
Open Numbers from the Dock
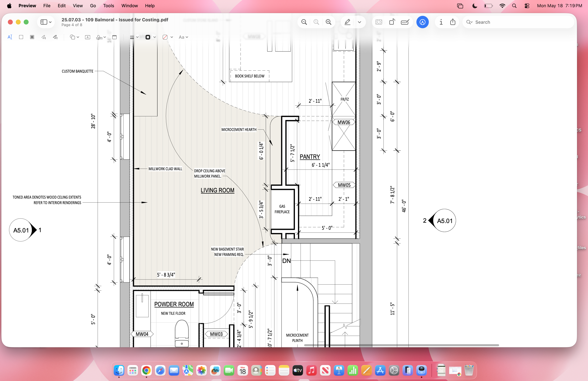pos(353,370)
